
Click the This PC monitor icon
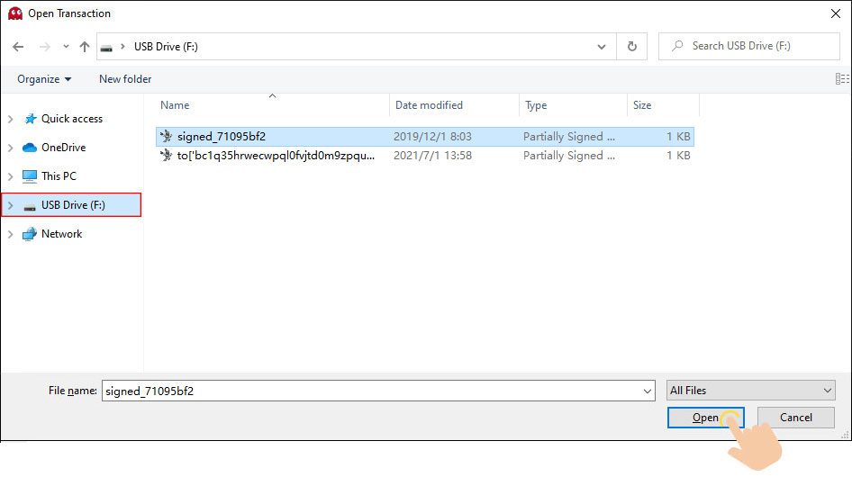point(30,176)
